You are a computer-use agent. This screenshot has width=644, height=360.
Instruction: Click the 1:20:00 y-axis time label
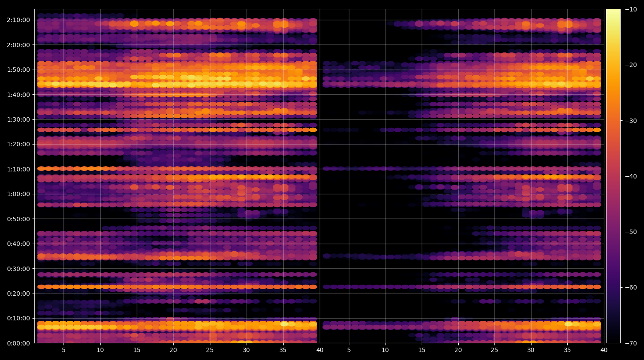pyautogui.click(x=19, y=144)
